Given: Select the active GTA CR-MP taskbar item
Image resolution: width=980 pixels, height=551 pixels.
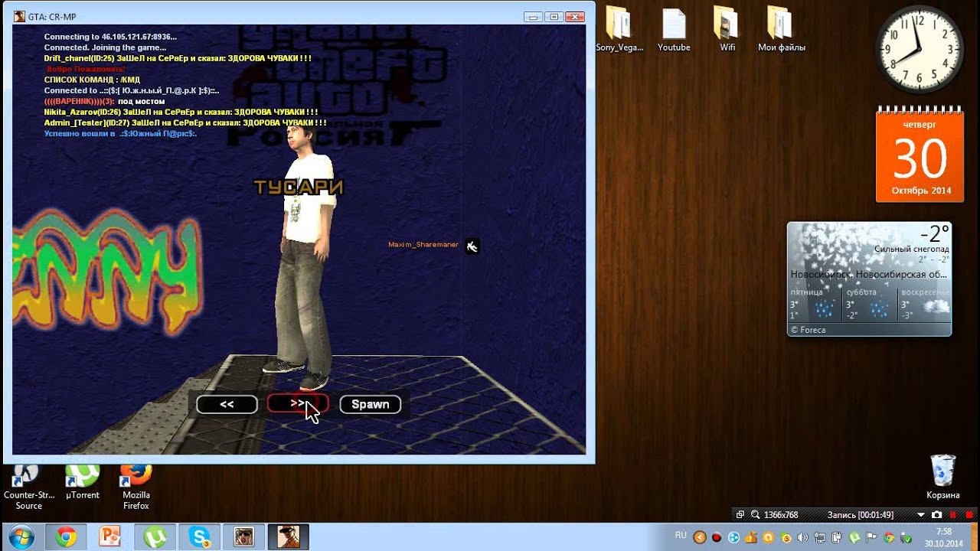Looking at the screenshot, I should (289, 538).
